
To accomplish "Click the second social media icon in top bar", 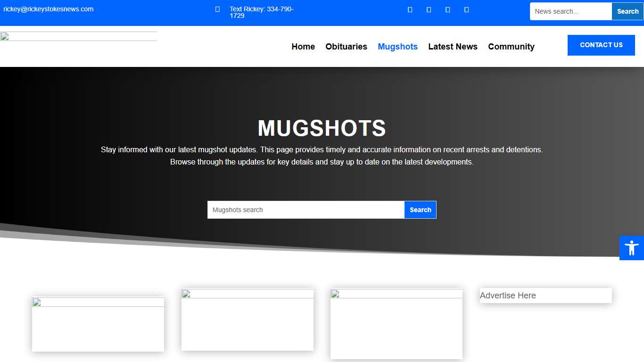I will (x=429, y=9).
